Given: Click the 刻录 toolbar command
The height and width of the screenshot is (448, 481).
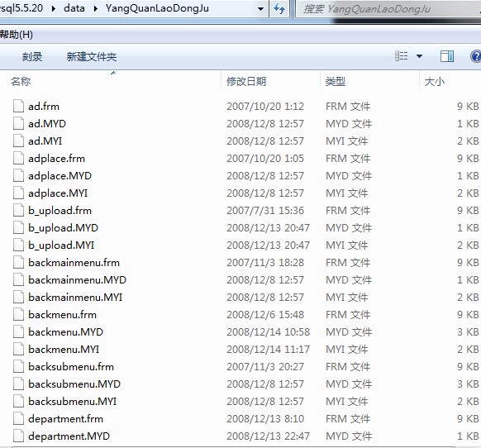Looking at the screenshot, I should 32,57.
